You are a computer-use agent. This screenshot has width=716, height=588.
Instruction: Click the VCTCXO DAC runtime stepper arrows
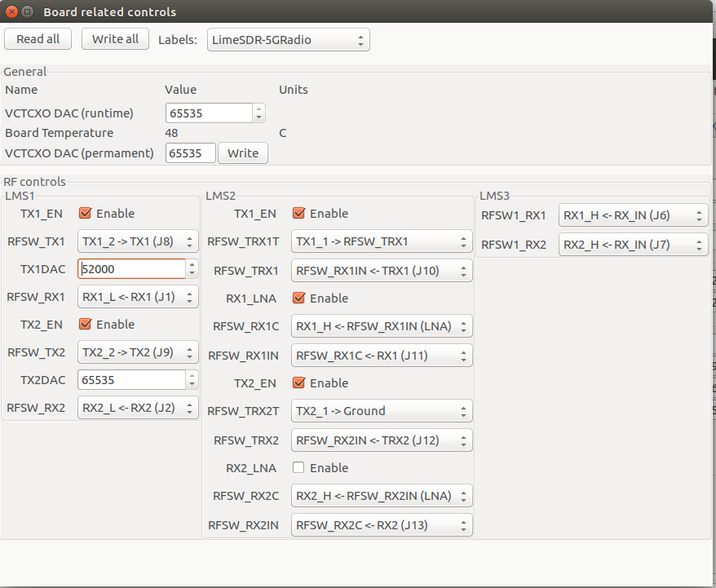click(x=259, y=113)
